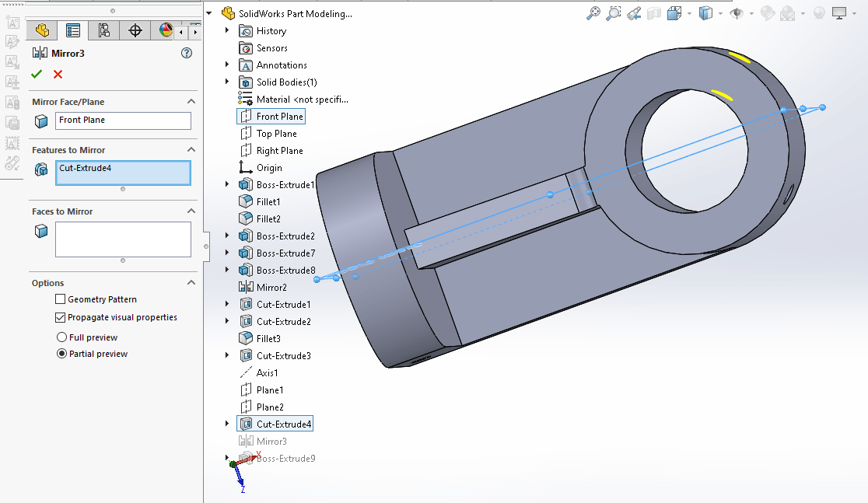868x503 pixels.
Task: Expand the Solid Bodies(1) folder
Action: click(227, 82)
